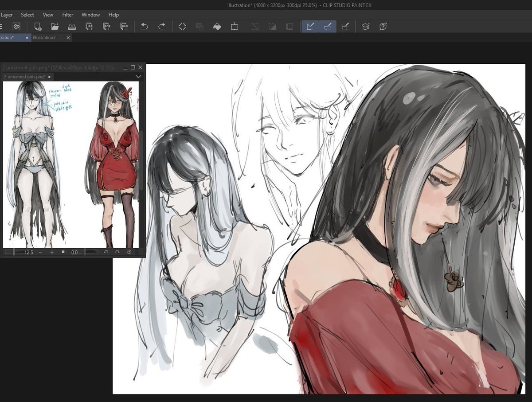The height and width of the screenshot is (402, 532).
Task: Click the Scale/Rotate transform icon
Action: click(235, 27)
